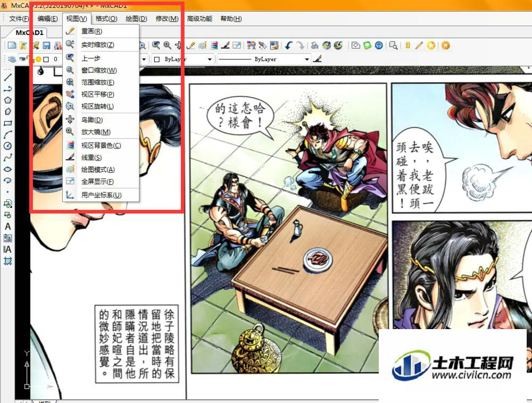Select the Ellipse draw tool
The width and height of the screenshot is (532, 403).
pyautogui.click(x=7, y=169)
